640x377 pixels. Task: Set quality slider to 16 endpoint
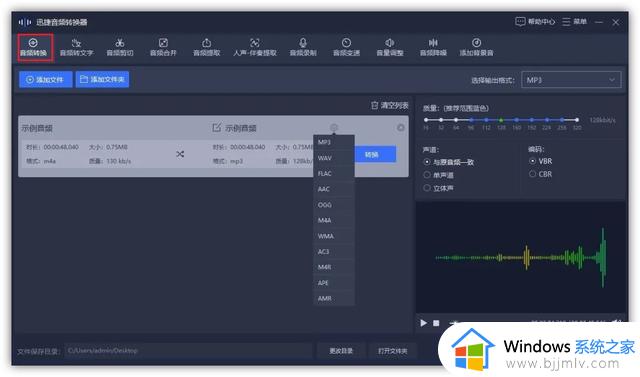click(x=426, y=120)
